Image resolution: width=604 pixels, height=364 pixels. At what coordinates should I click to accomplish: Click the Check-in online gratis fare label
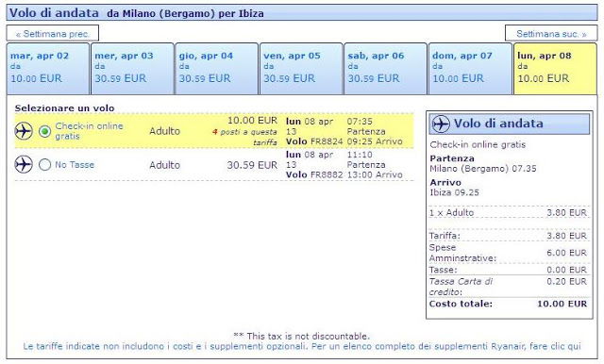click(89, 131)
